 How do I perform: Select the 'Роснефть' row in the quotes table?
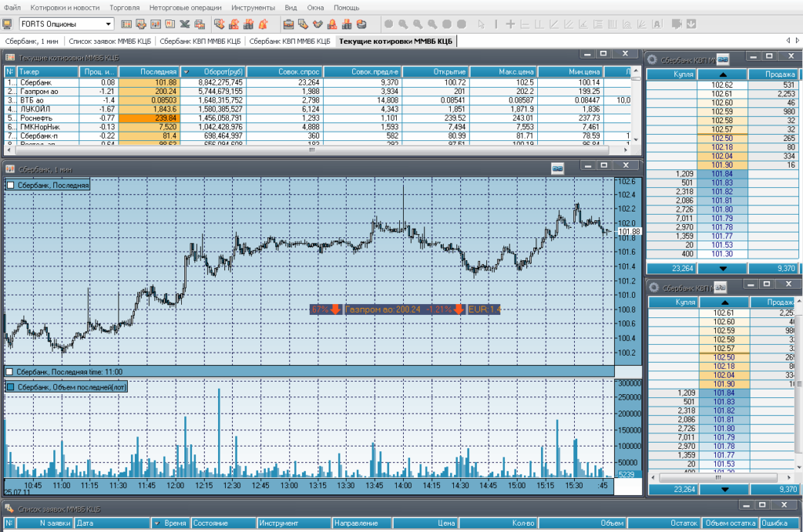point(318,118)
